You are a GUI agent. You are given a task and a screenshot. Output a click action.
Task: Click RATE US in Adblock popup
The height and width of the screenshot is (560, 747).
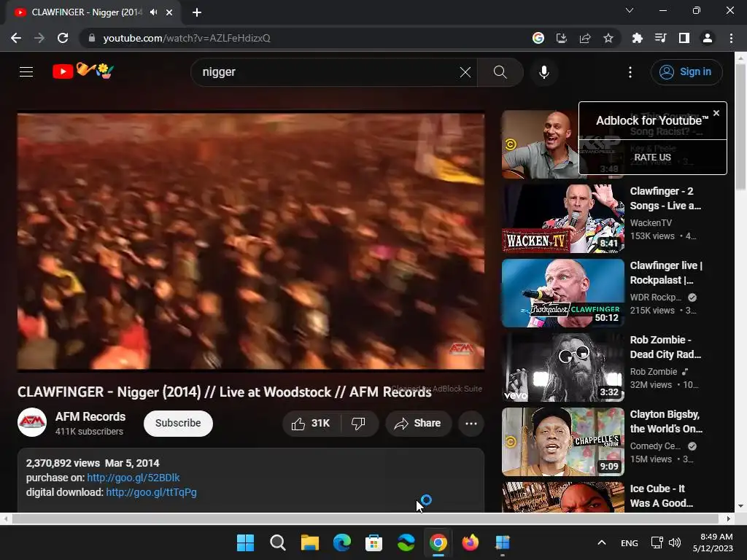652,157
